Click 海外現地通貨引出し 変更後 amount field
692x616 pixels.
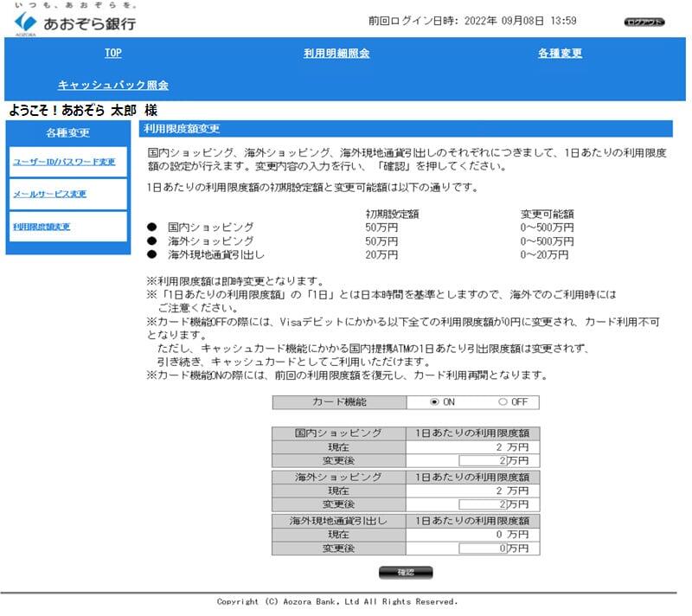[x=486, y=548]
